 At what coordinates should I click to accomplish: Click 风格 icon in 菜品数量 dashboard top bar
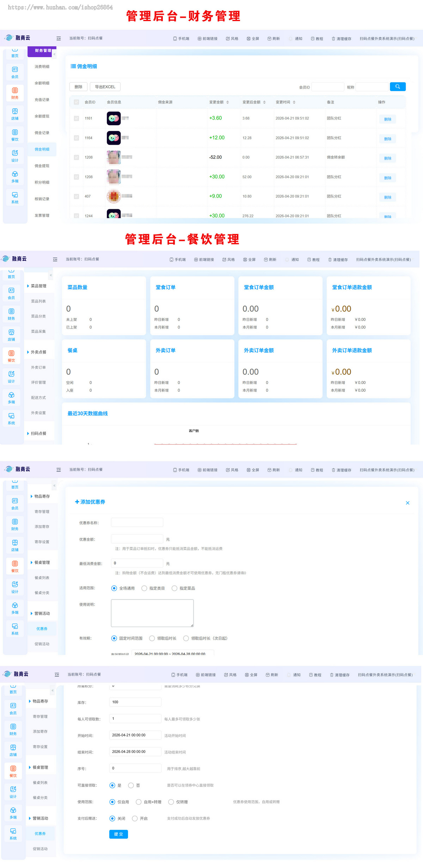pos(224,260)
